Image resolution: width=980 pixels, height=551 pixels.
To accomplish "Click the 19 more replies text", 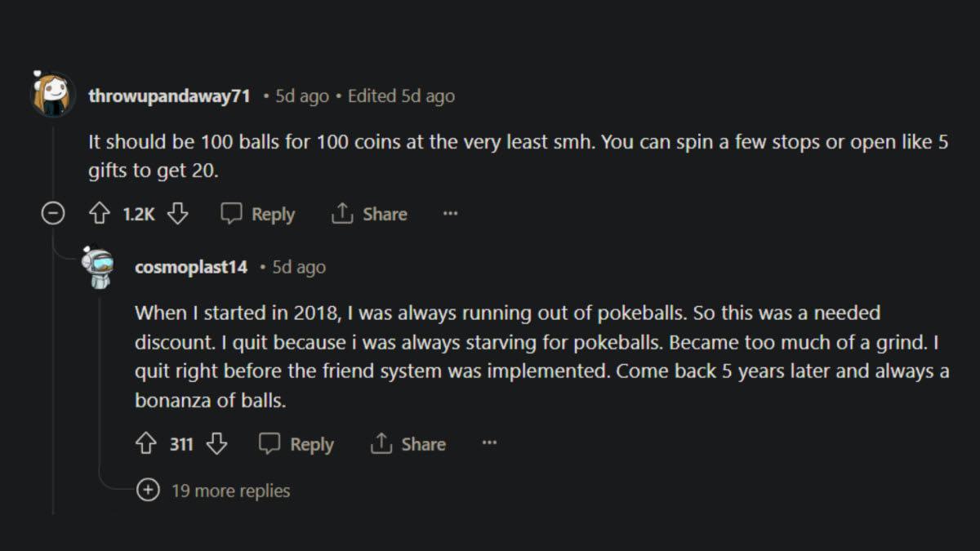I will point(230,491).
